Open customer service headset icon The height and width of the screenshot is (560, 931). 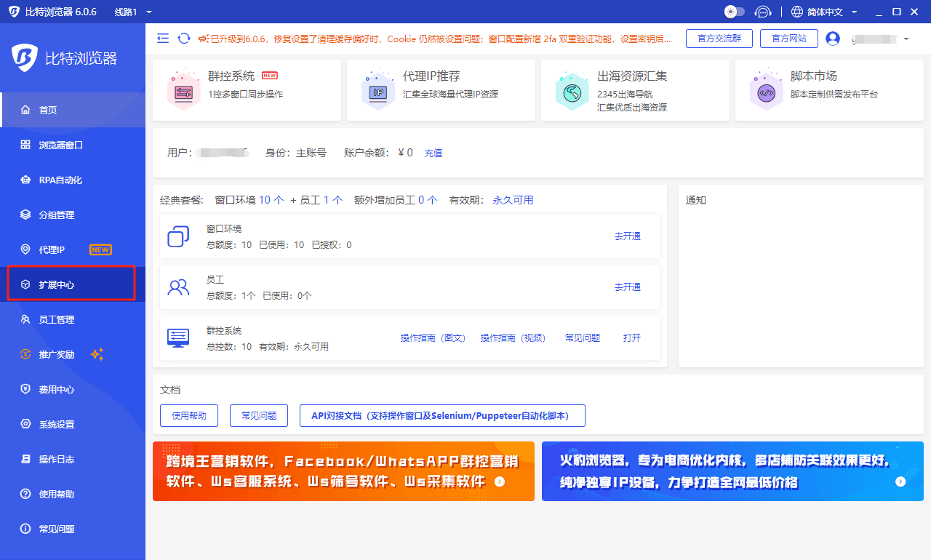(762, 12)
